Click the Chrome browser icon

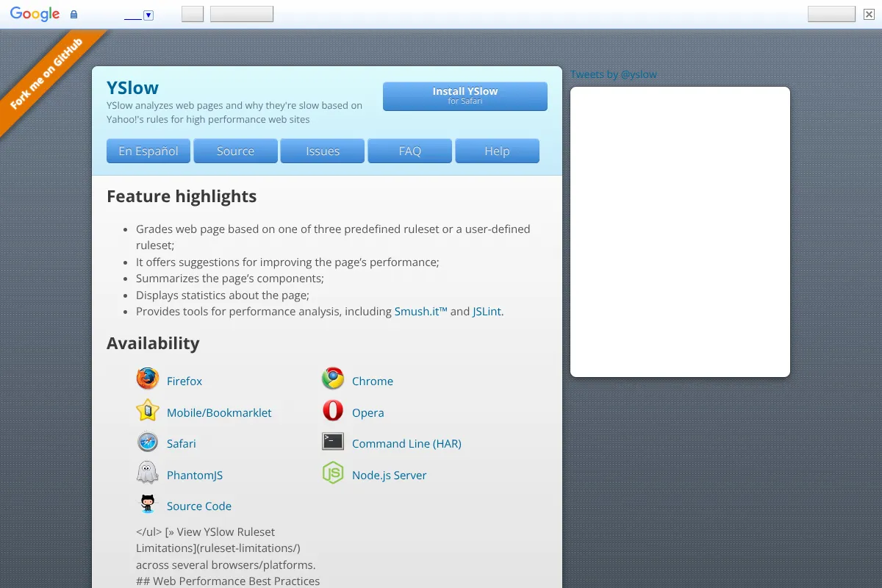[x=333, y=379]
